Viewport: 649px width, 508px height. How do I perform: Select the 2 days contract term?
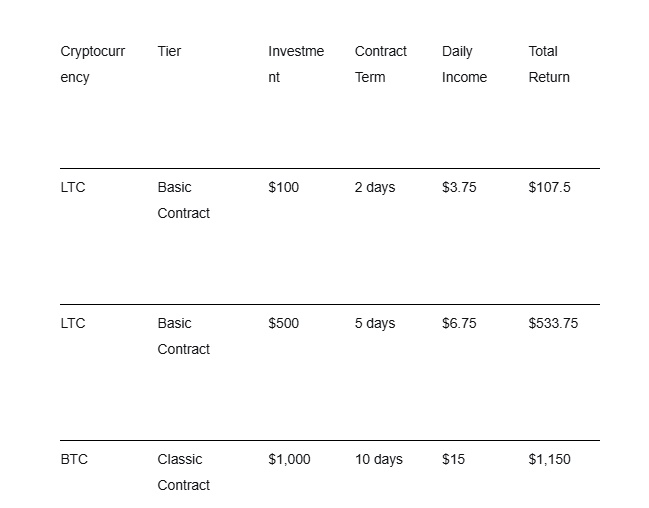(374, 187)
